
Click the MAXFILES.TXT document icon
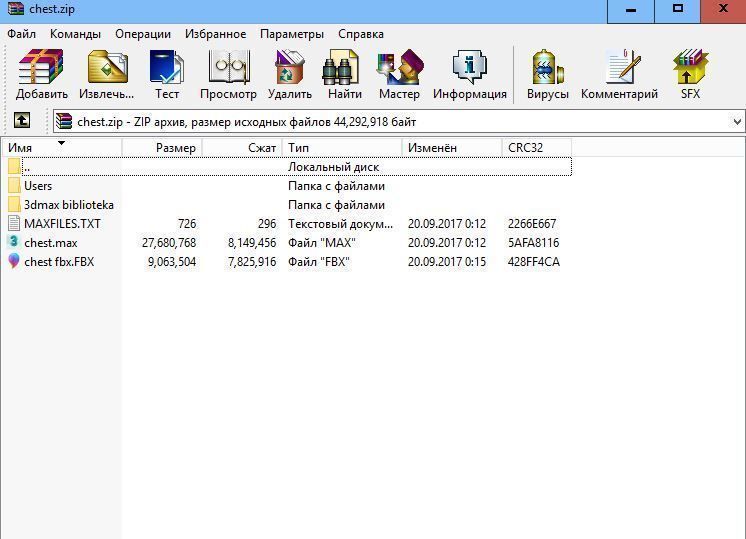point(14,223)
